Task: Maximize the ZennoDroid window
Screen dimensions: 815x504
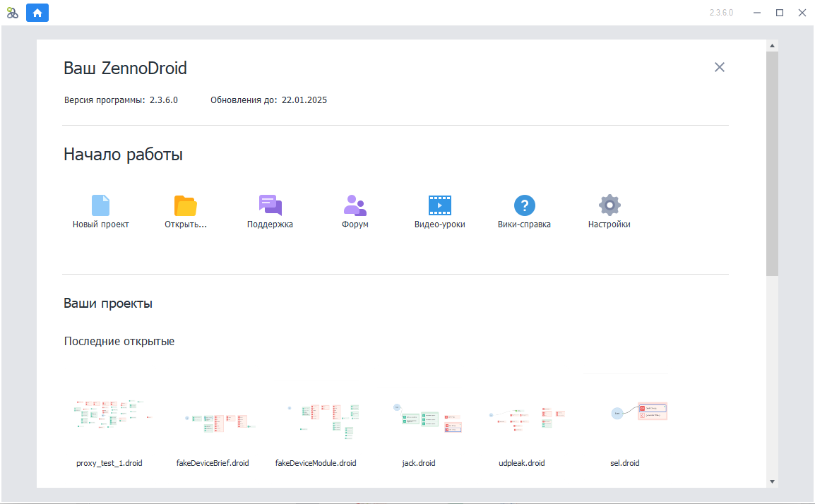Action: click(780, 12)
